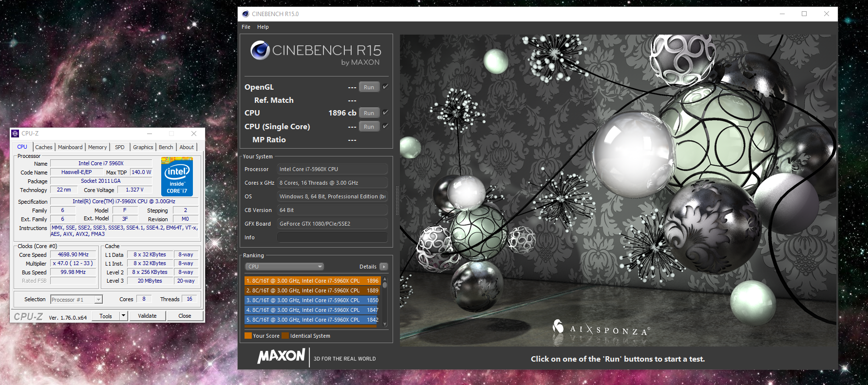Click the Socket 2011 LGA package value

[x=101, y=181]
